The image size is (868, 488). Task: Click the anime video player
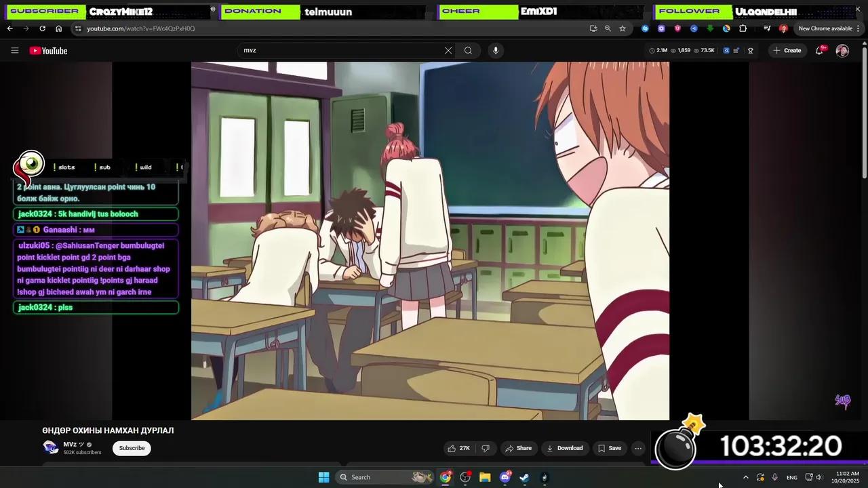(x=430, y=241)
